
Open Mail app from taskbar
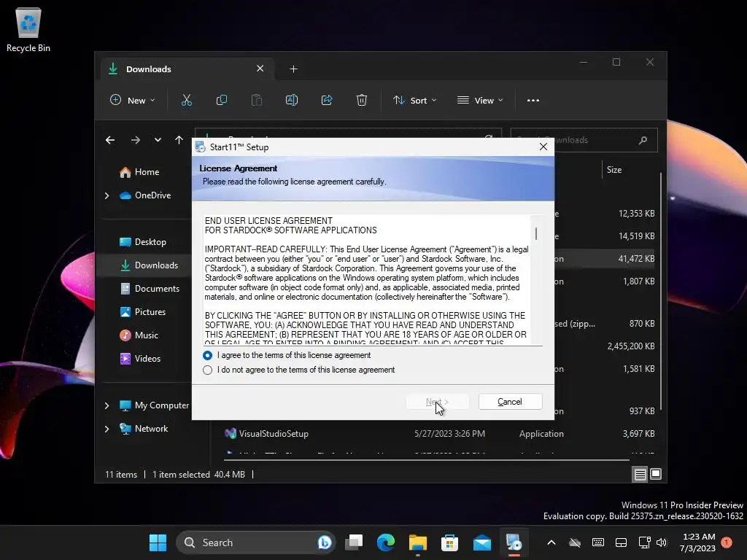[x=482, y=542]
